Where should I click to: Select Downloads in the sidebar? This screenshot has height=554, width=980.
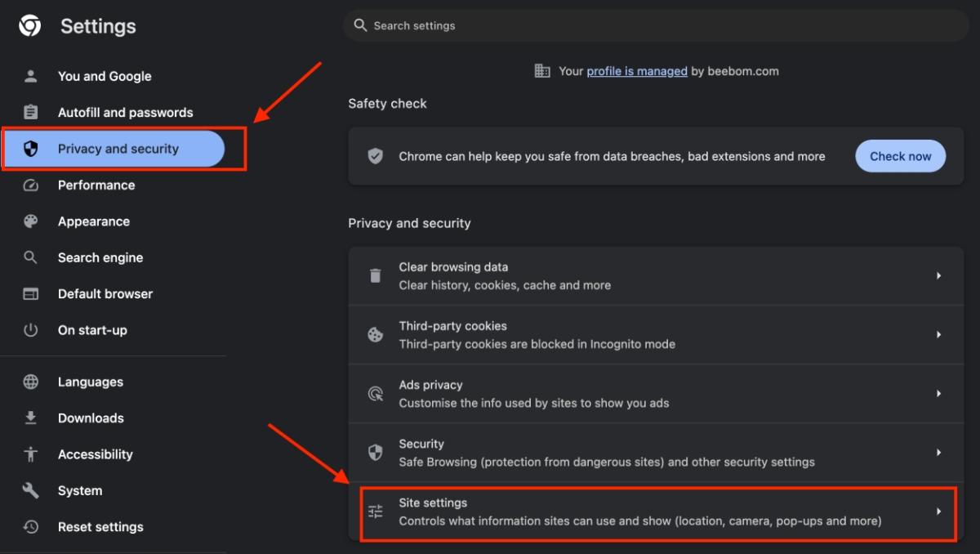pyautogui.click(x=91, y=418)
